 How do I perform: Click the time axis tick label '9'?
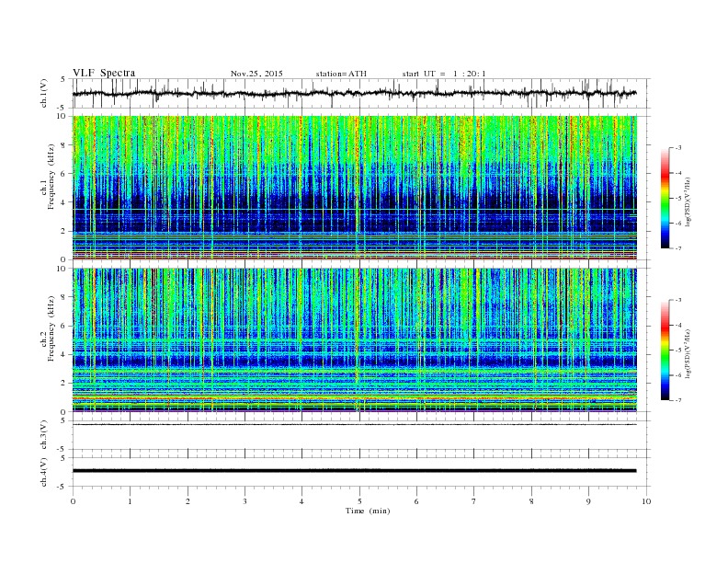click(588, 501)
